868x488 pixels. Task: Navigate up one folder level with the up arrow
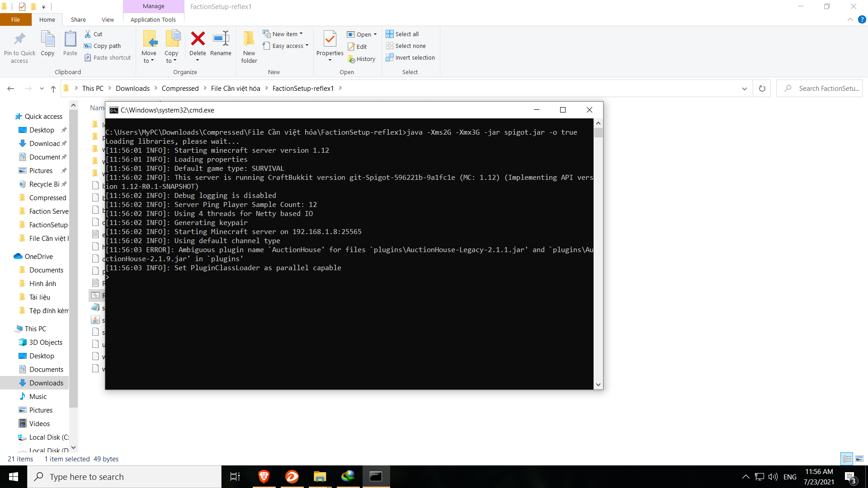click(x=53, y=89)
